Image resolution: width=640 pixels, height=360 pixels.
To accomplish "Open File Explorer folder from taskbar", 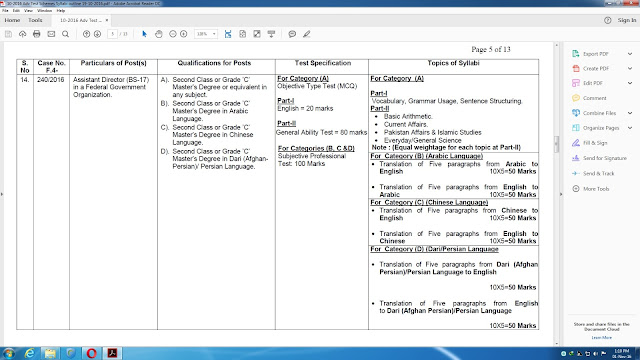I will (50, 353).
